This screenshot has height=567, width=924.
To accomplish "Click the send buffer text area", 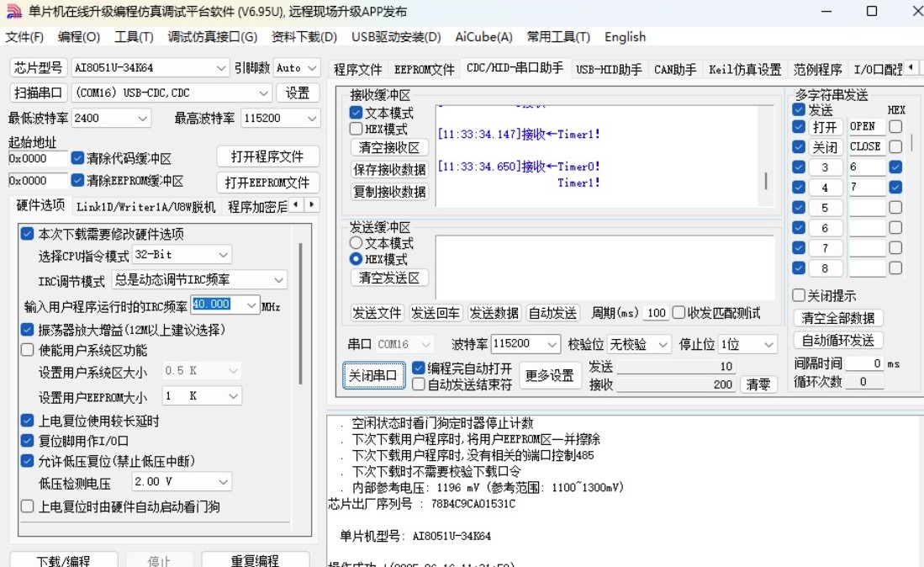I will pos(604,267).
